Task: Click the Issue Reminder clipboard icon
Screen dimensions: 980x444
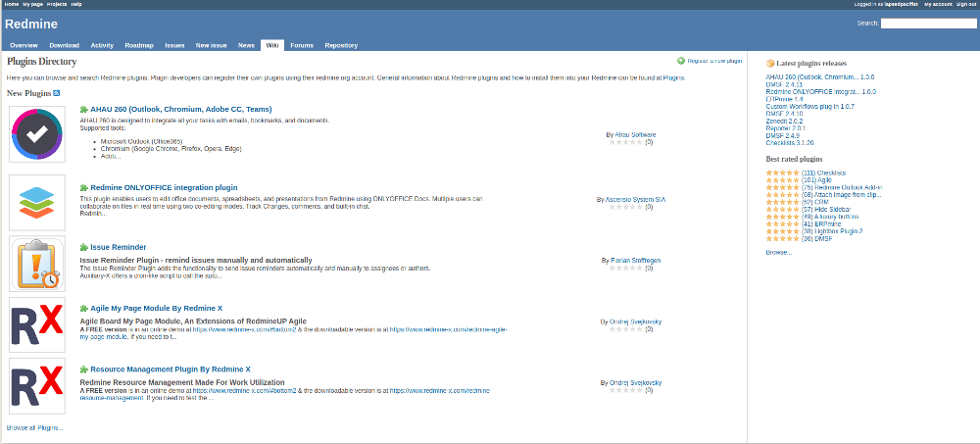Action: click(37, 264)
